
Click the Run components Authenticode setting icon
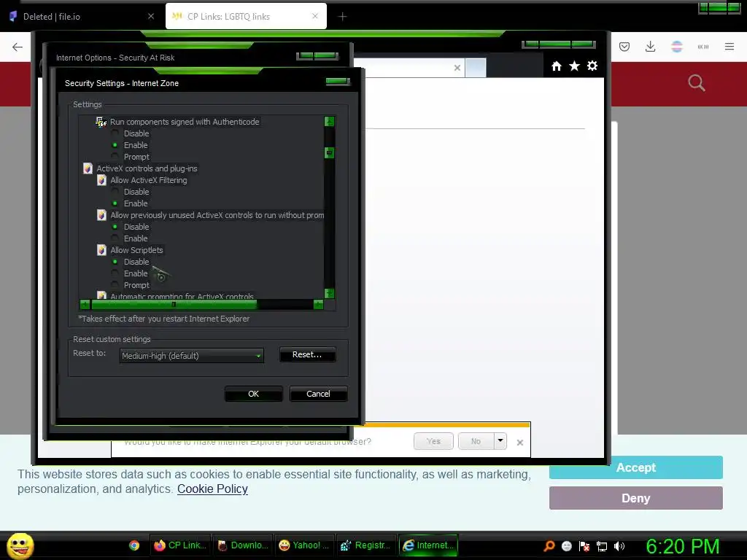point(101,122)
